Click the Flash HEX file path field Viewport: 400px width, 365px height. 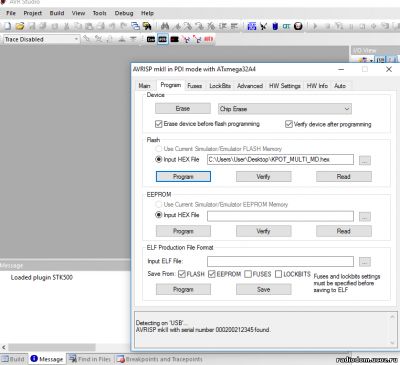(280, 159)
